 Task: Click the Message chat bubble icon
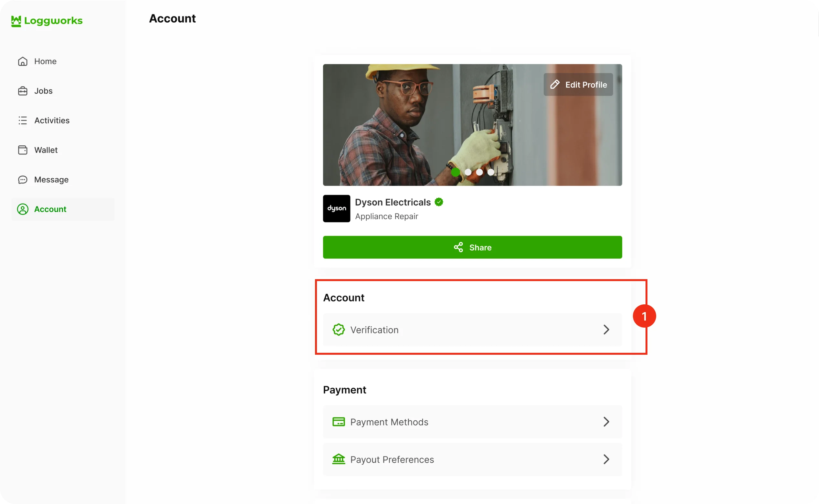click(x=23, y=180)
